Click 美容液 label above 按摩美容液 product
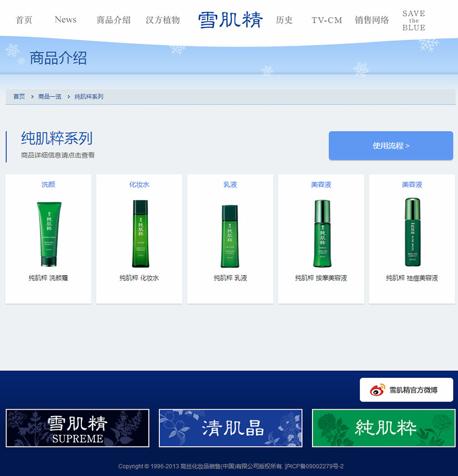The height and width of the screenshot is (476, 458). [321, 184]
